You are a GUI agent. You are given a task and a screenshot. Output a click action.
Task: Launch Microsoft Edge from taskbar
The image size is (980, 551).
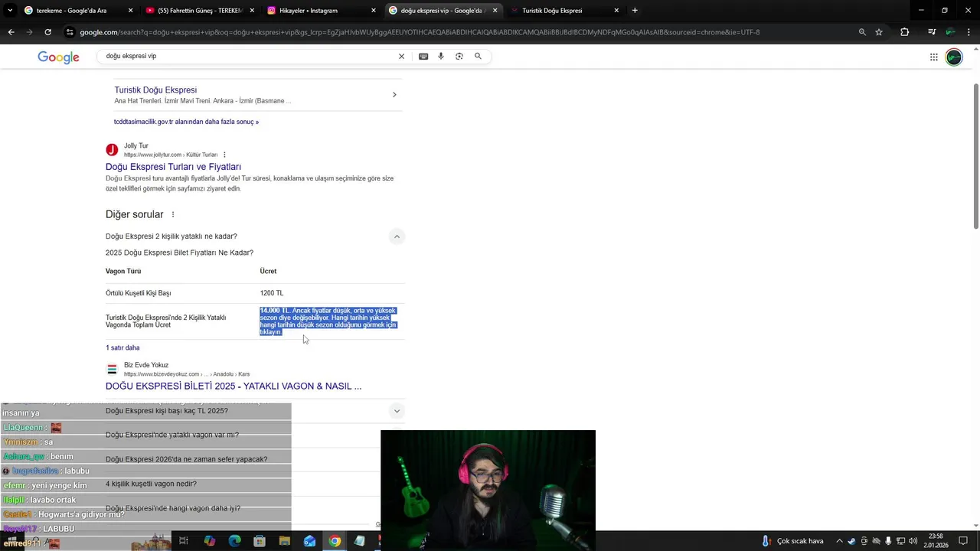[234, 541]
